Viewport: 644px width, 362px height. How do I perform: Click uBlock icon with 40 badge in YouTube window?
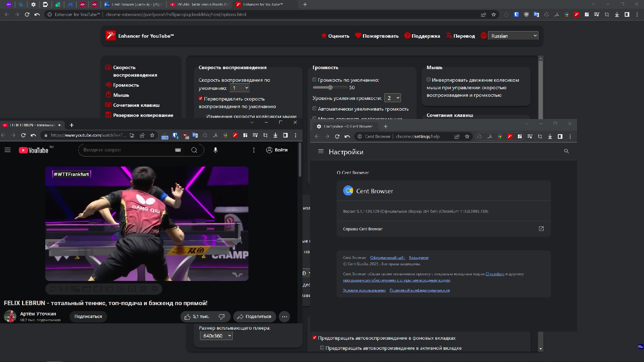[185, 135]
